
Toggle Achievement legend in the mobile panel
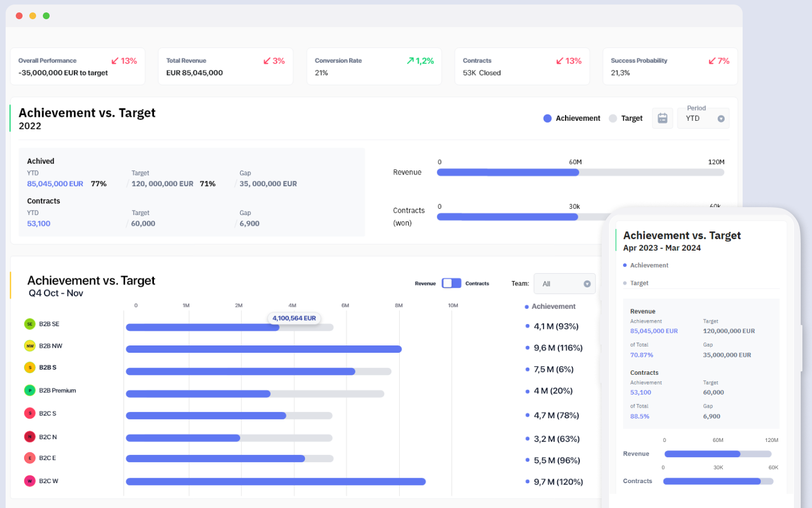tap(646, 265)
